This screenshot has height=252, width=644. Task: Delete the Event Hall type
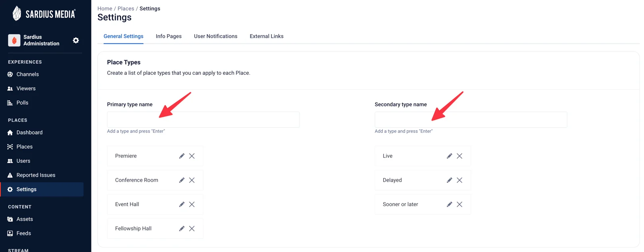coord(192,204)
